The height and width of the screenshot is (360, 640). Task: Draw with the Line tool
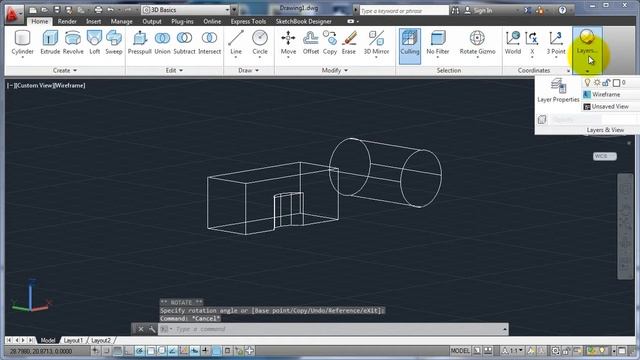tap(236, 43)
